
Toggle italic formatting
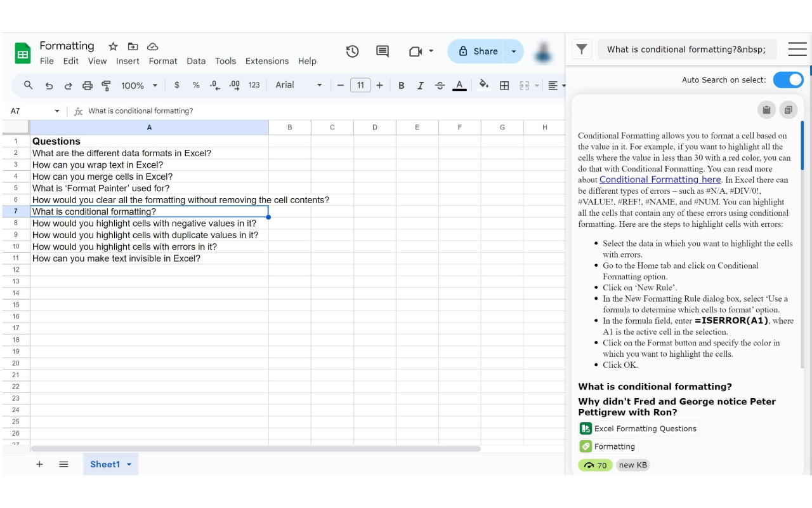tap(420, 86)
